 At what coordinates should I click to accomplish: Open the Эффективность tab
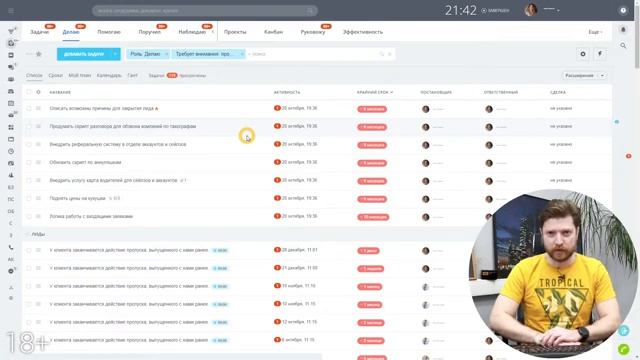click(363, 32)
